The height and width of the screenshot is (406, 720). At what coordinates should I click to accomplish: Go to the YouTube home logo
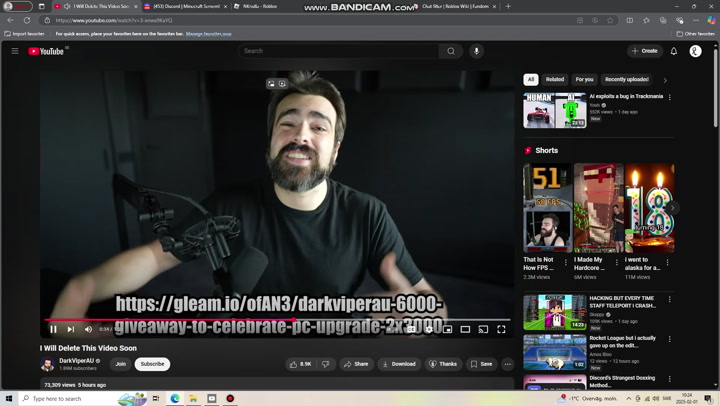pos(46,51)
